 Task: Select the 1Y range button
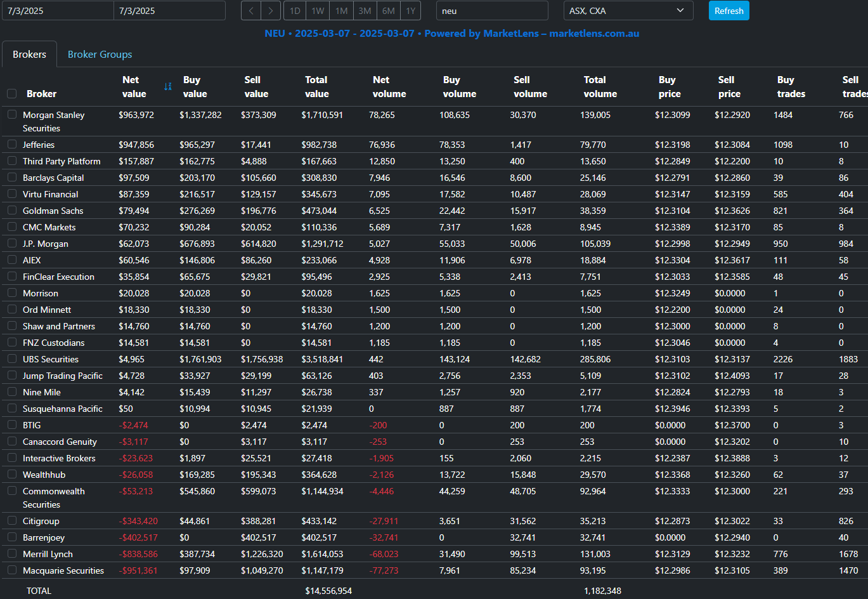(x=410, y=11)
